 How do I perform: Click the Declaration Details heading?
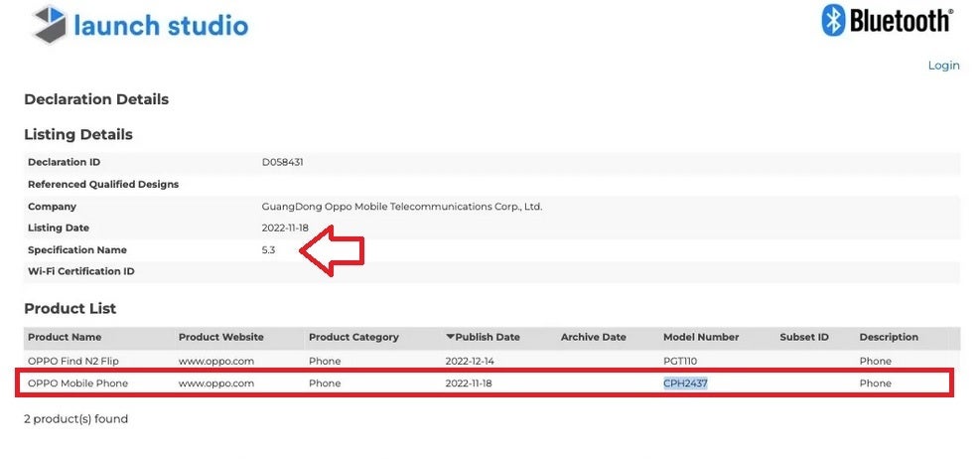coord(96,99)
